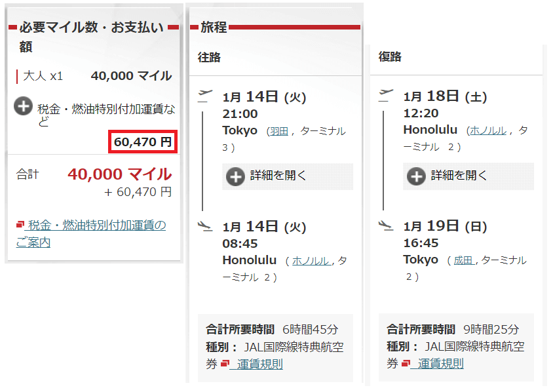553x392 pixels.
Task: Click the return departure airplane icon
Action: 386,95
